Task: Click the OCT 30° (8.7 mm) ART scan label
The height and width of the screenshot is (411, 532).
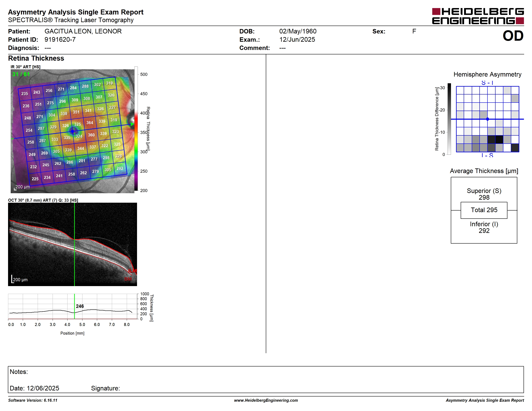Action: point(43,200)
